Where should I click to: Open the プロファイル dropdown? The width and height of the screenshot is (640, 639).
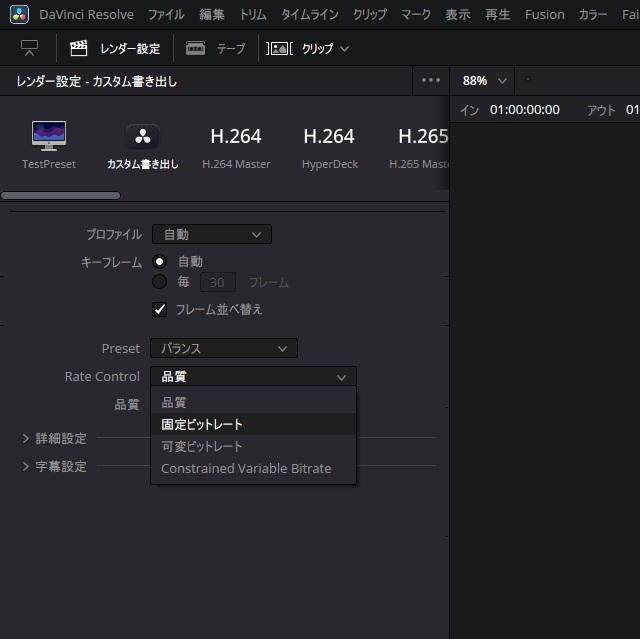coord(211,234)
